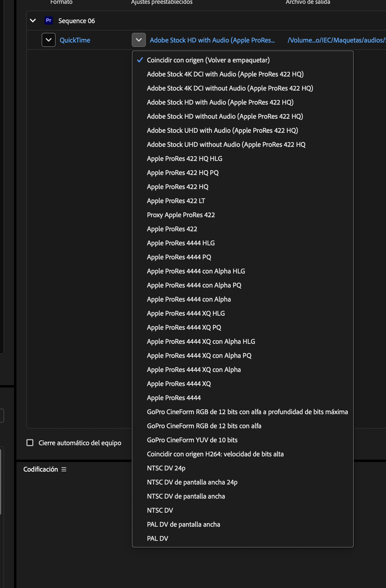Select Coincidir con origen (Volver a empaquetar)

point(209,60)
